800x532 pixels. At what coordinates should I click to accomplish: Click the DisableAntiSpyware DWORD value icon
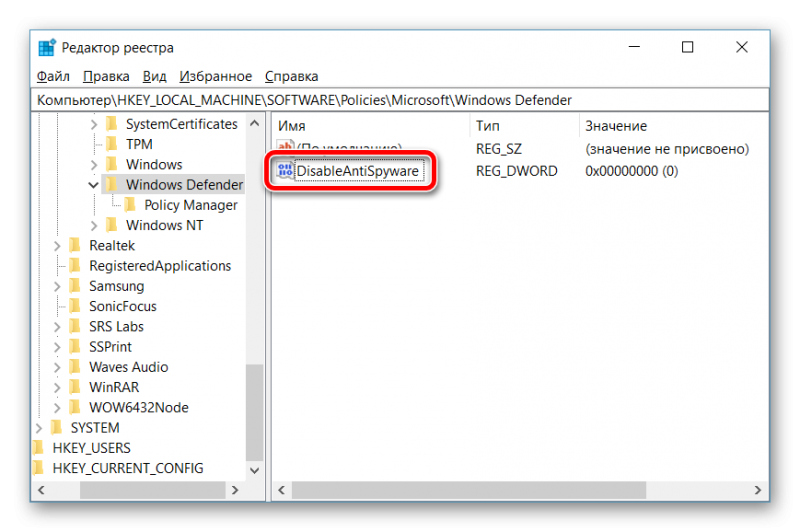point(285,171)
